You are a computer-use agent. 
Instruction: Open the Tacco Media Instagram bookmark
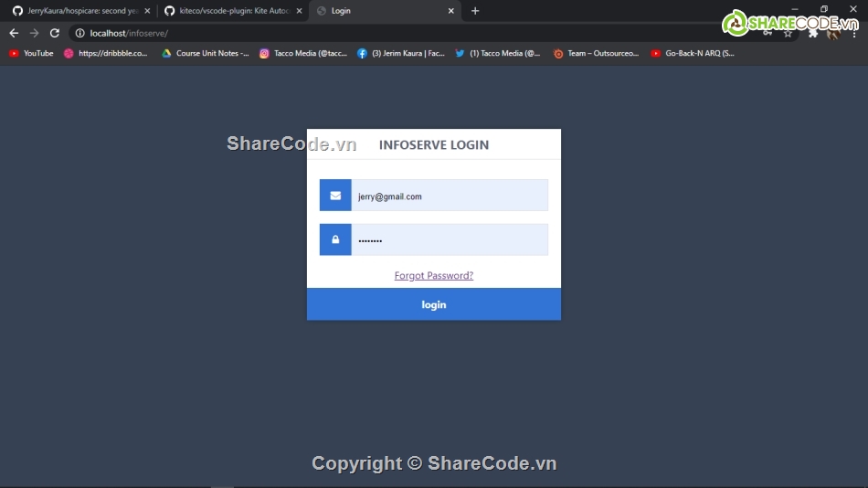(x=303, y=53)
